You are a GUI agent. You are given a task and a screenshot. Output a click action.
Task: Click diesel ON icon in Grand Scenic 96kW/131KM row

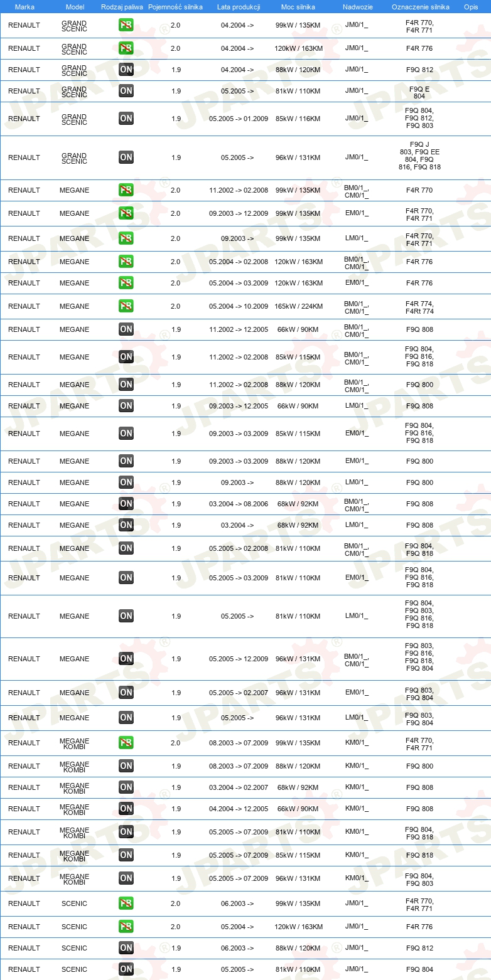pyautogui.click(x=126, y=157)
